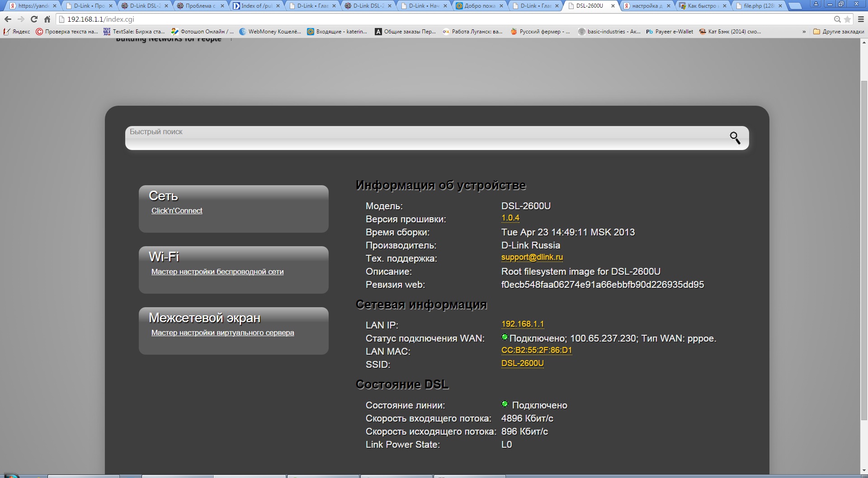Image resolution: width=868 pixels, height=478 pixels.
Task: Open the browser home page icon
Action: coord(47,19)
